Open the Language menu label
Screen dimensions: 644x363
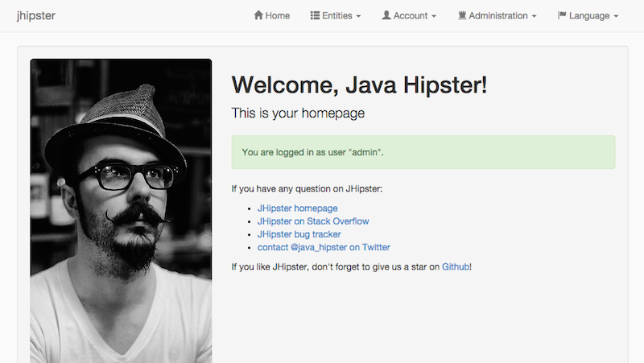(x=589, y=15)
